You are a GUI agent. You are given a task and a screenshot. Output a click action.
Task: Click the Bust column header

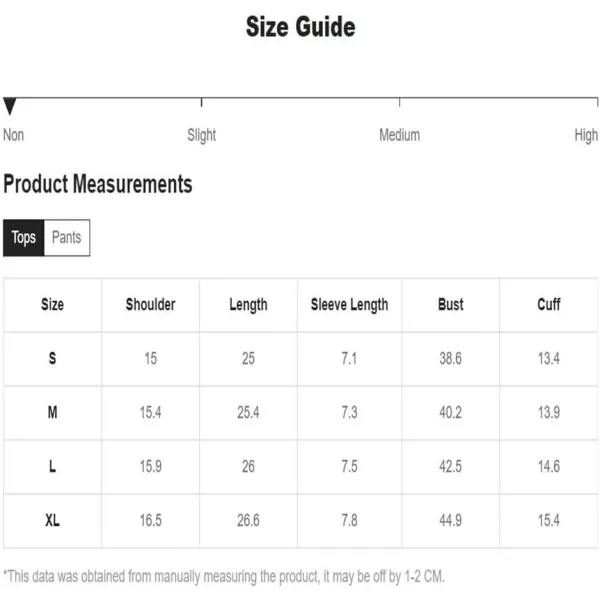coord(451,305)
